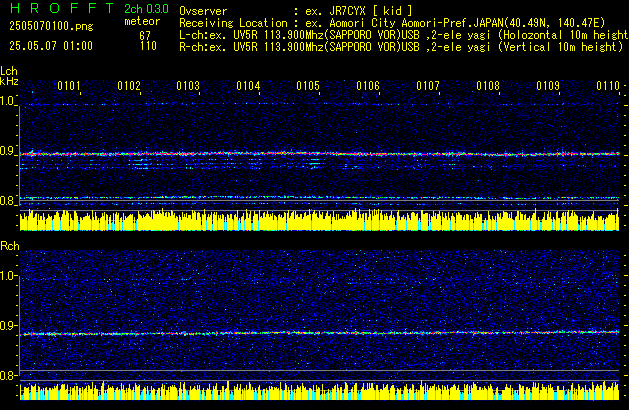Select the 0106 time marker
The image size is (629, 410).
point(368,86)
